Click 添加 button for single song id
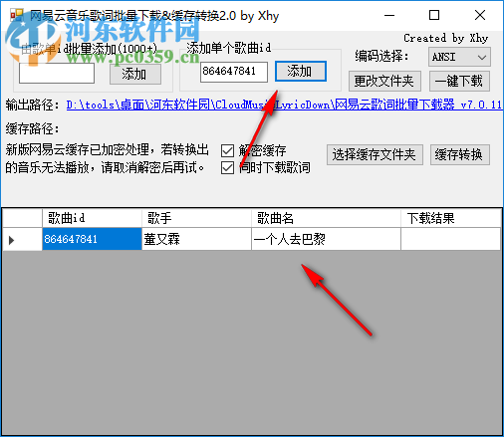Image resolution: width=504 pixels, height=437 pixels. click(301, 71)
